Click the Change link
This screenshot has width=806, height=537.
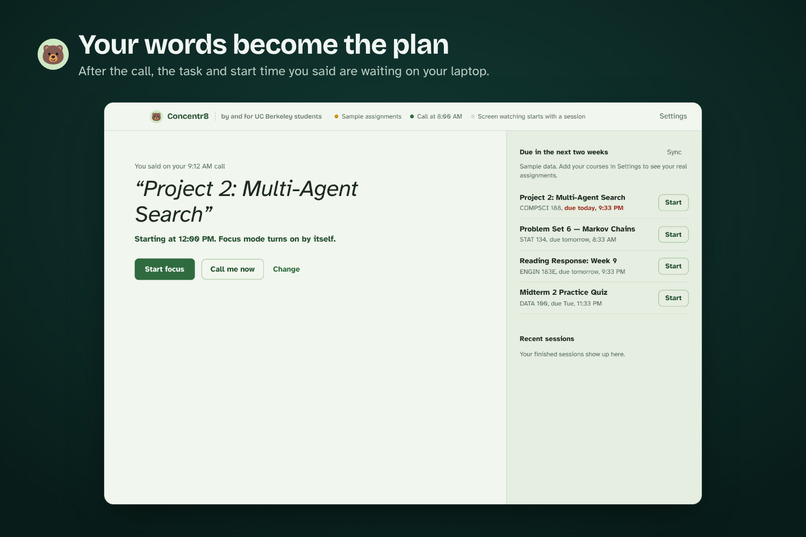[286, 269]
